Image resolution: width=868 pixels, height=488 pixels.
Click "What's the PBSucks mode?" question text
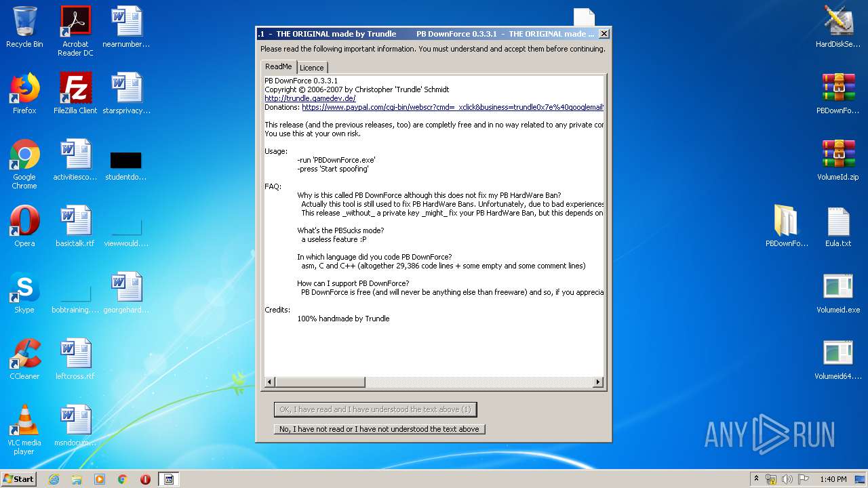[x=340, y=230]
